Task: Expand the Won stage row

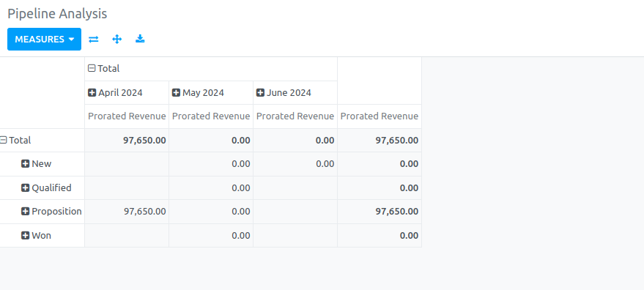Action: 36,235
